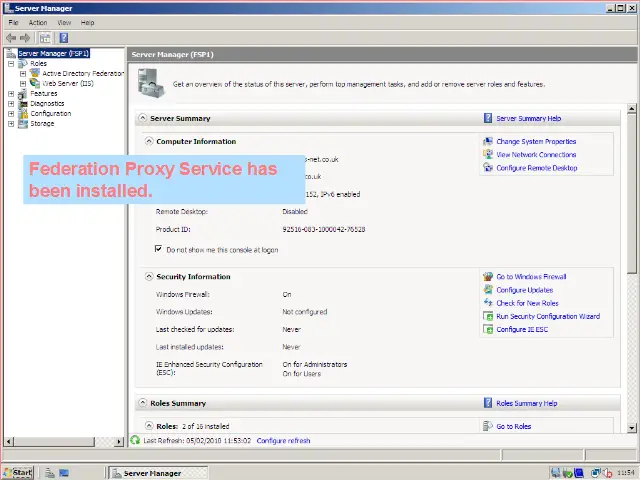Collapse the Computer Information section
The image size is (640, 480).
click(x=149, y=141)
